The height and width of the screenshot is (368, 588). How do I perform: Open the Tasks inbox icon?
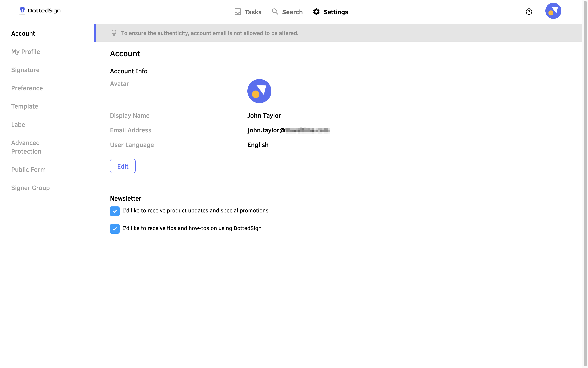click(237, 12)
